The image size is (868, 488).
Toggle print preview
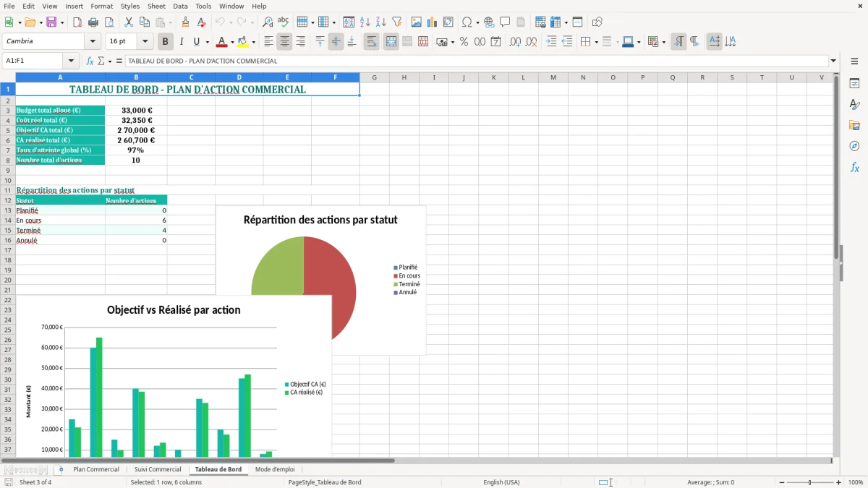click(109, 22)
